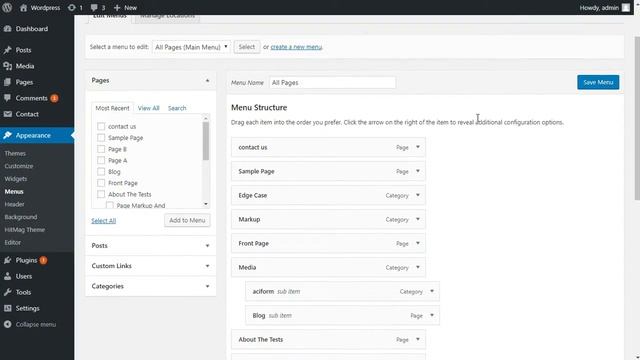
Task: Collapse the Pages metabox arrow
Action: (x=207, y=80)
